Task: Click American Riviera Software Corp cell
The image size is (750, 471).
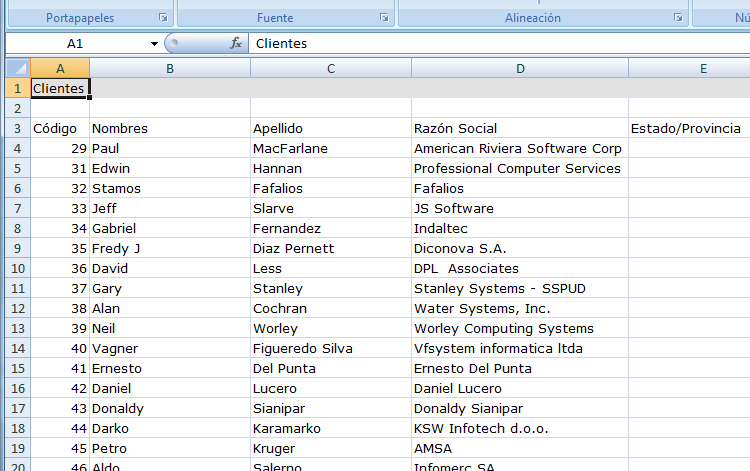Action: 520,149
